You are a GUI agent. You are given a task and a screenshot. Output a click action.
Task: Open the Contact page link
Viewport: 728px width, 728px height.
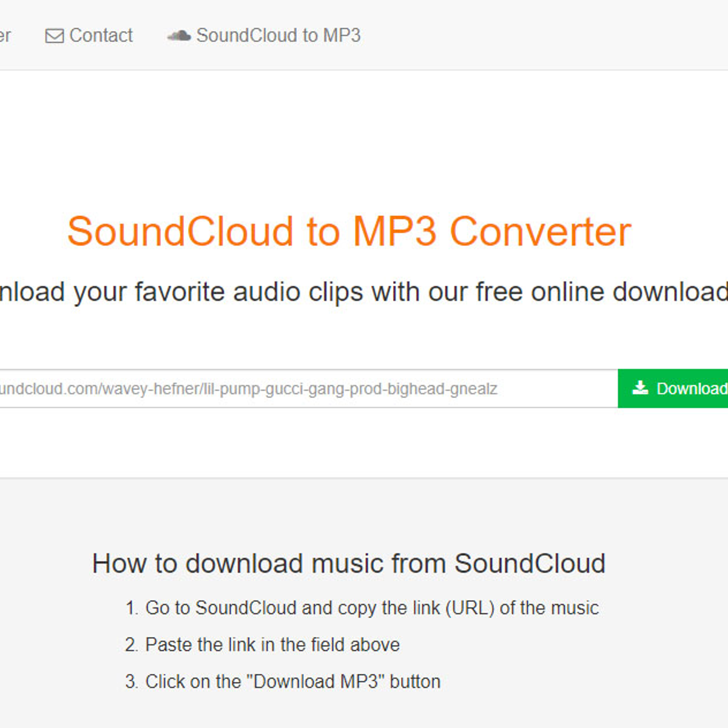89,36
